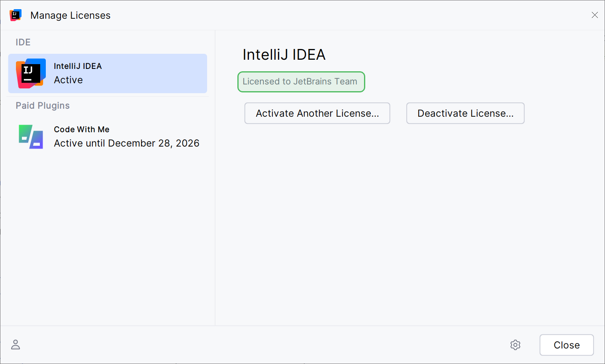Close the Manage Licenses dialog
This screenshot has width=605, height=364.
[x=566, y=345]
